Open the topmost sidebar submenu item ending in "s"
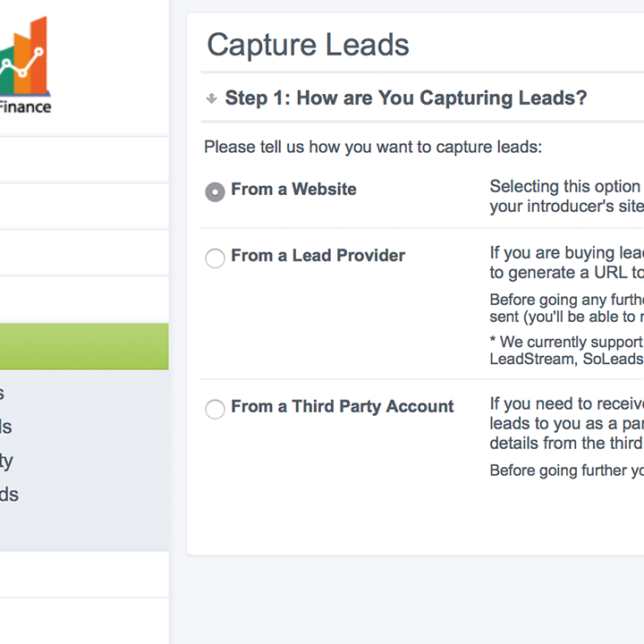The image size is (644, 644). 2,393
